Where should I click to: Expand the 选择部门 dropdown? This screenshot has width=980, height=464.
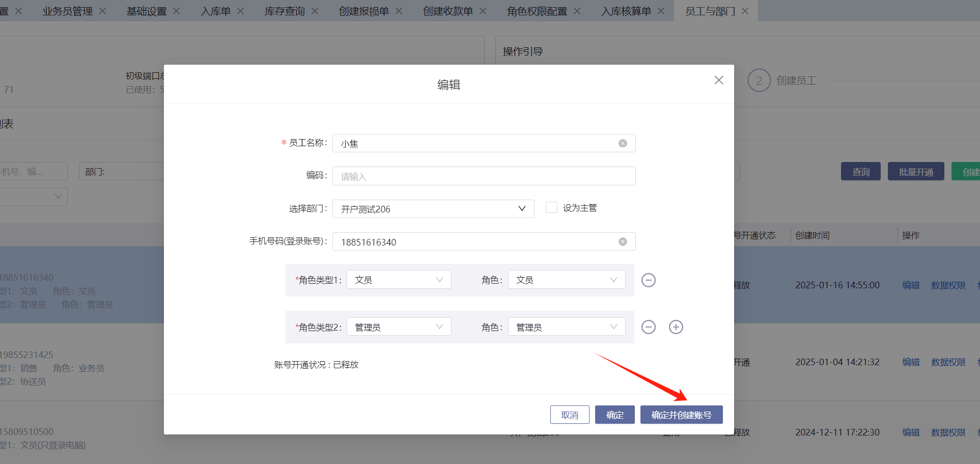pyautogui.click(x=433, y=209)
